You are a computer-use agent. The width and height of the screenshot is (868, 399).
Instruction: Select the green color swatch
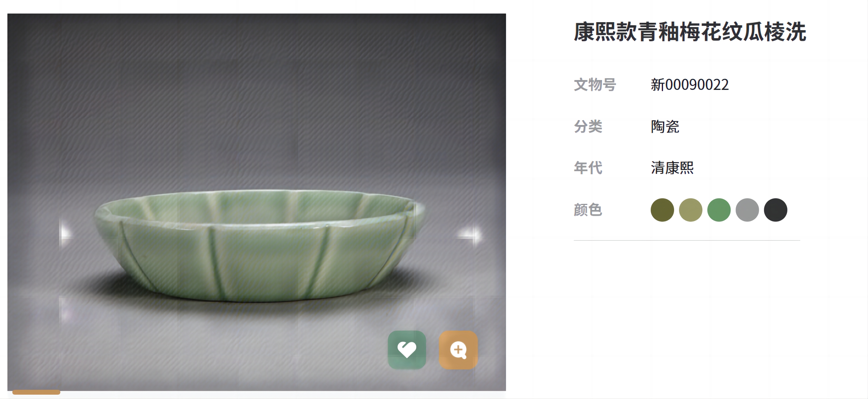tap(719, 210)
